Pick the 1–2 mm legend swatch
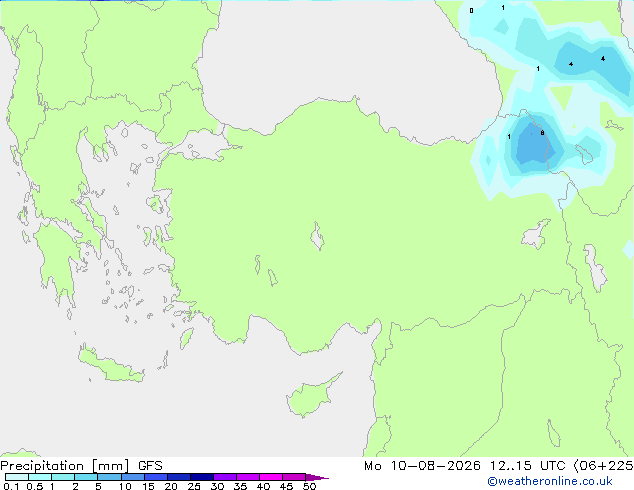This screenshot has width=634, height=490. pos(63,477)
